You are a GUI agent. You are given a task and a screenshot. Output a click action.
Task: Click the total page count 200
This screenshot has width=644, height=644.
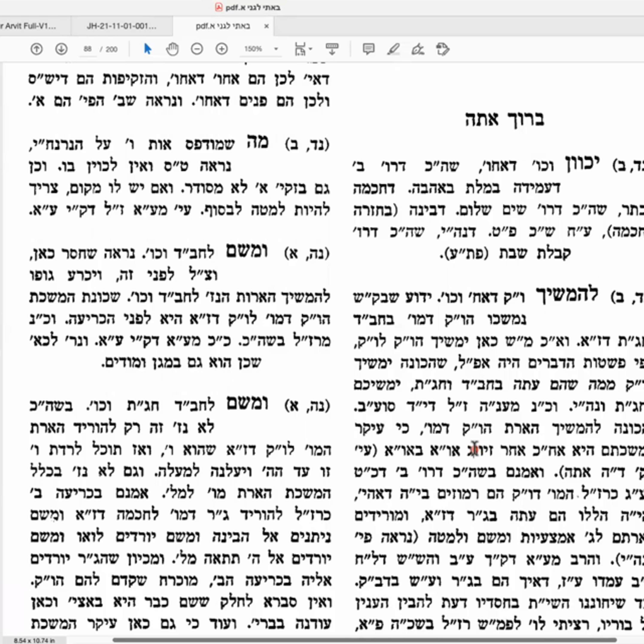pos(111,49)
